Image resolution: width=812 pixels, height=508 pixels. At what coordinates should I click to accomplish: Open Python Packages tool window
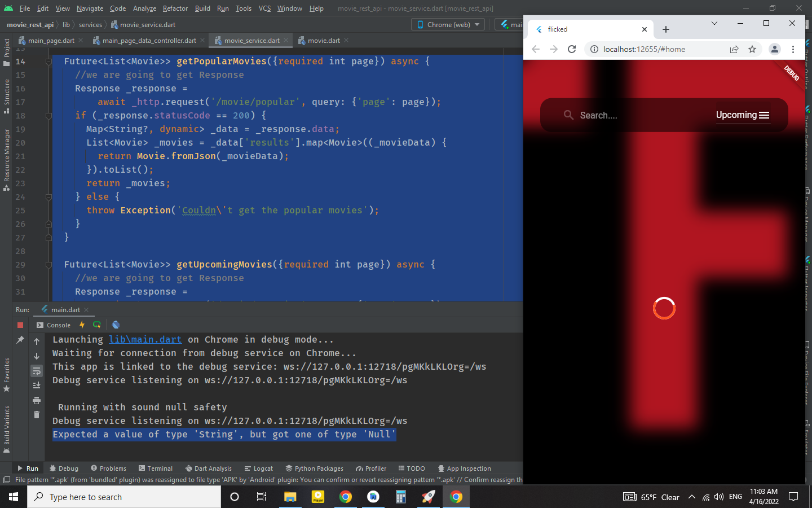coord(314,468)
